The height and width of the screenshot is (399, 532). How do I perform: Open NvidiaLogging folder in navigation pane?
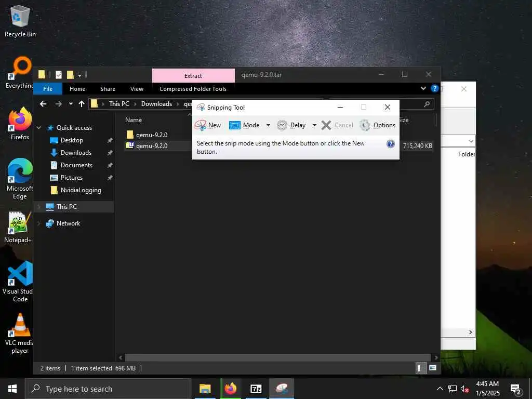pos(81,190)
